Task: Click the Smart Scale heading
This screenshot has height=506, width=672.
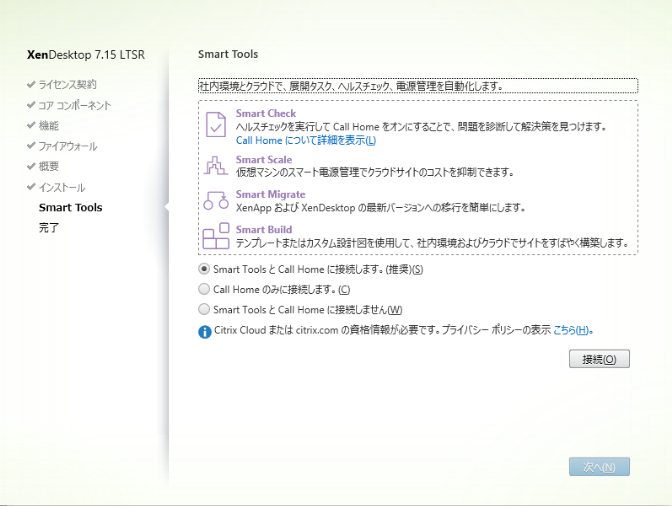Action: [x=264, y=159]
